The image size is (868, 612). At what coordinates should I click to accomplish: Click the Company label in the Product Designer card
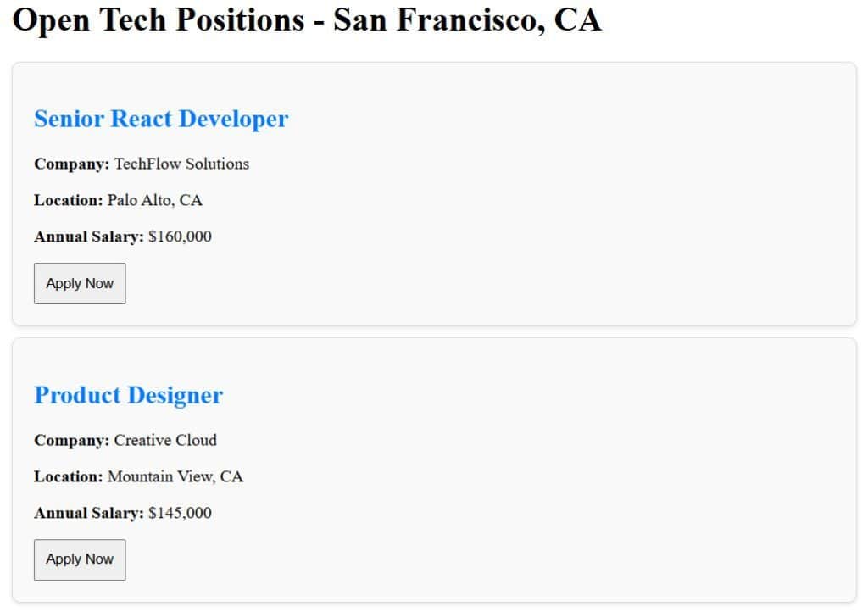[x=71, y=440]
